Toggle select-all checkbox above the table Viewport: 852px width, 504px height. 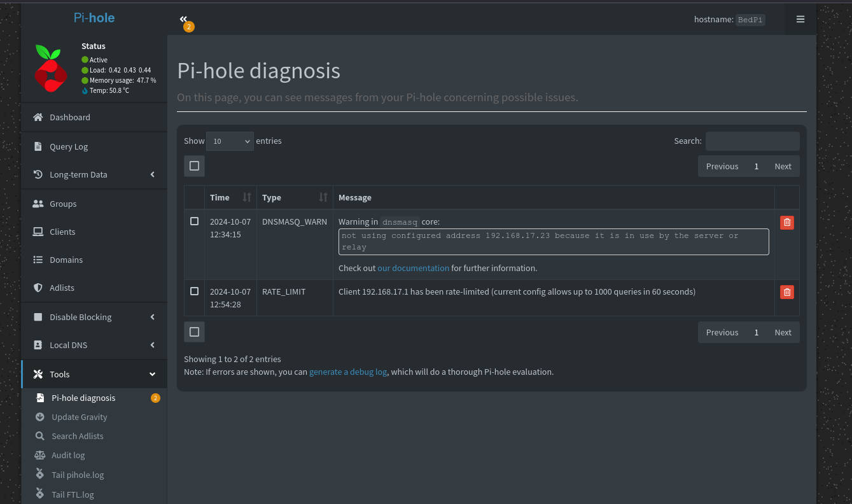tap(194, 166)
